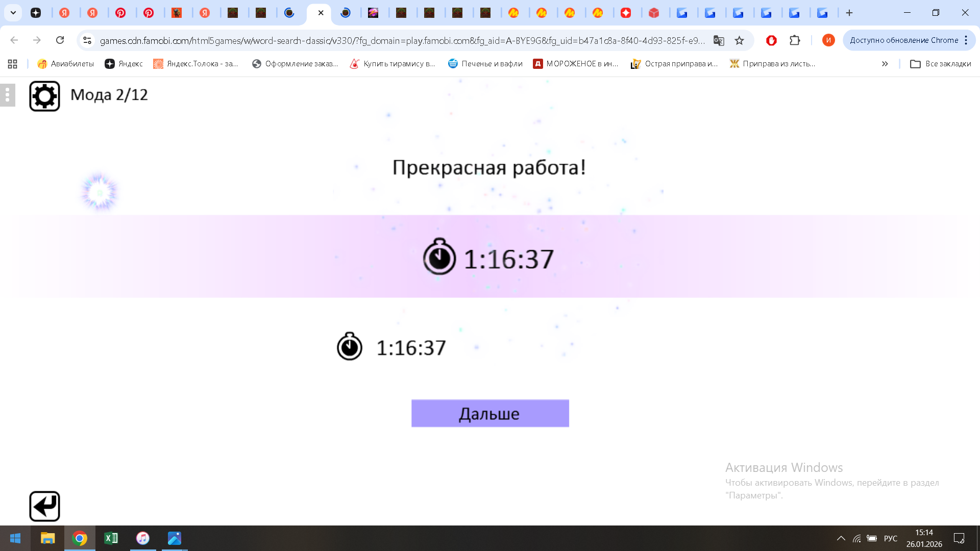Image resolution: width=980 pixels, height=551 pixels.
Task: Open a new browser tab with the plus button
Action: (849, 13)
